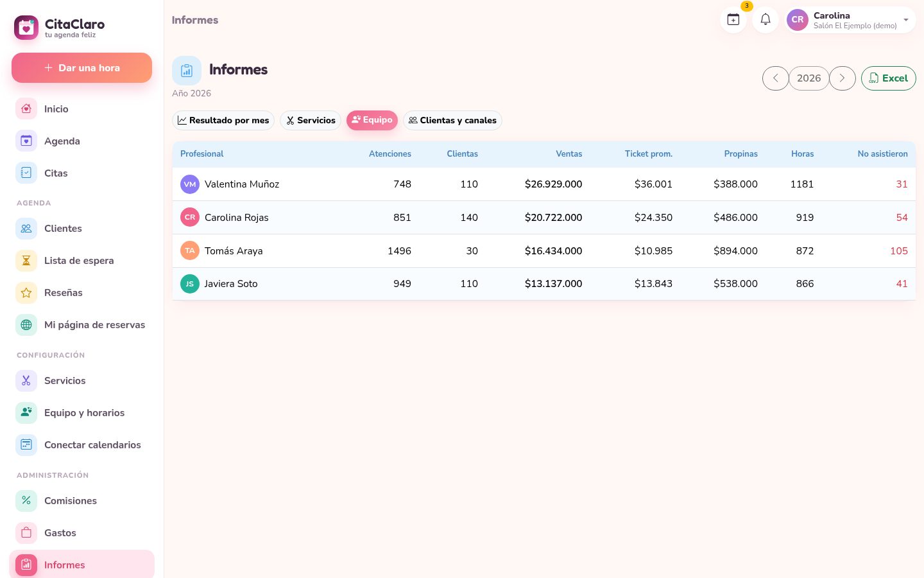Image resolution: width=924 pixels, height=578 pixels.
Task: Open the Agenda calendar icon
Action: (x=26, y=141)
